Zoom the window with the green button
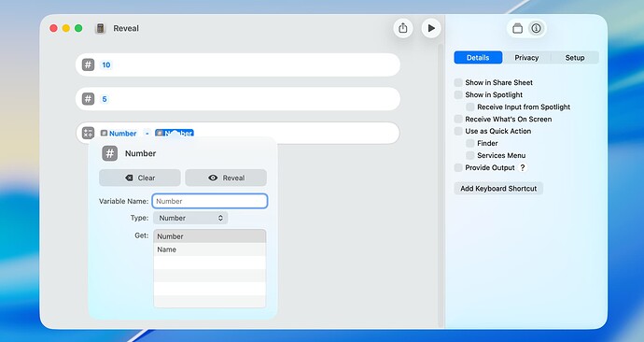The height and width of the screenshot is (342, 644). click(78, 28)
